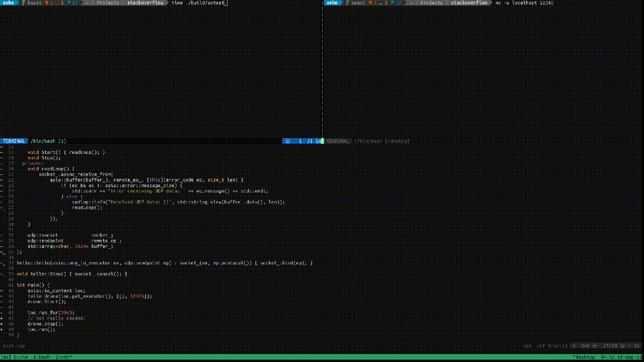
Task: Click the 'drone.Stop();' line
Action: (46, 324)
